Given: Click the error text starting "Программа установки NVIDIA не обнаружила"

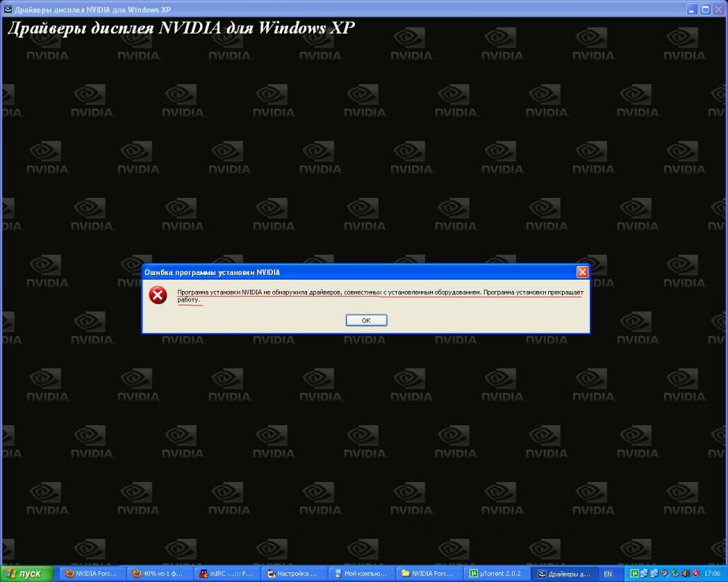Looking at the screenshot, I should tap(380, 296).
